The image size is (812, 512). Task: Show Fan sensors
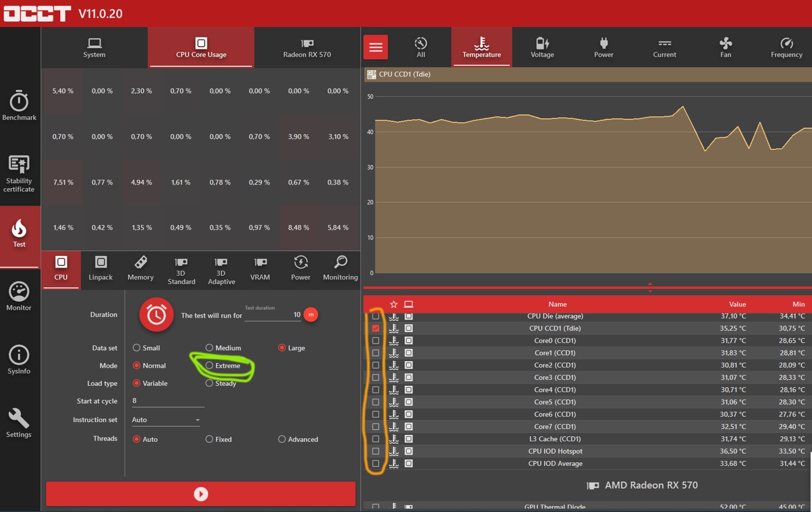point(726,47)
